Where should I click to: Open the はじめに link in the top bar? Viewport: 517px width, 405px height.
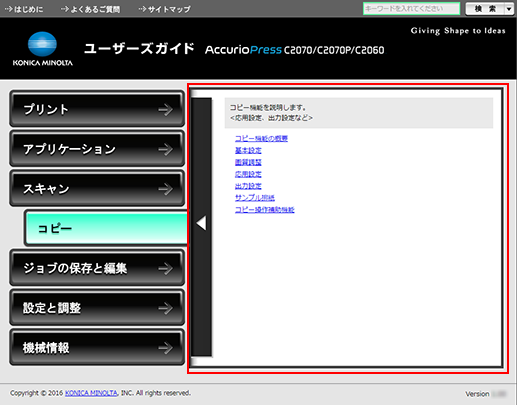[x=24, y=9]
